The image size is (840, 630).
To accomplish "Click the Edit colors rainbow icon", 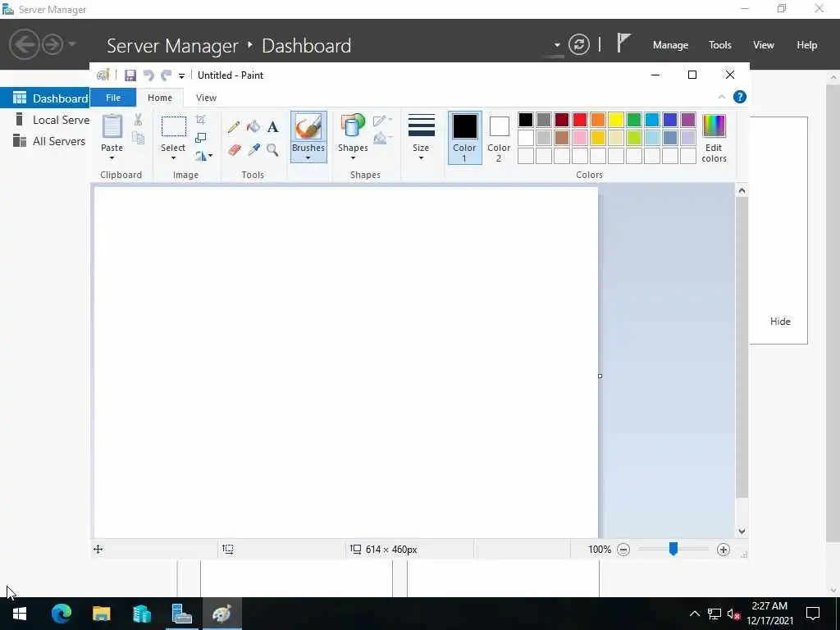I will click(x=714, y=126).
